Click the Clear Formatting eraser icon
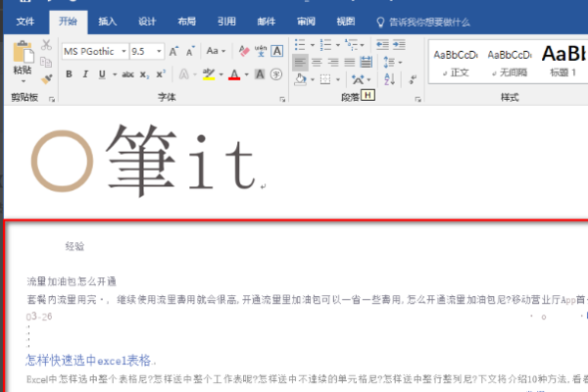 click(244, 51)
